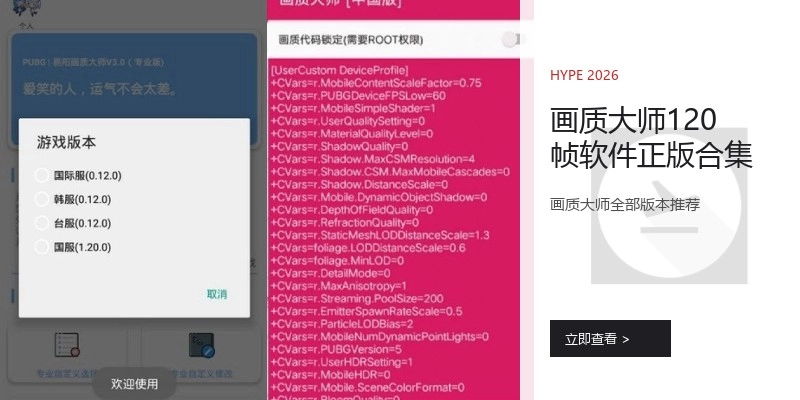The height and width of the screenshot is (400, 800).
Task: Select 国服(1.20.0) as game version
Action: pos(42,247)
